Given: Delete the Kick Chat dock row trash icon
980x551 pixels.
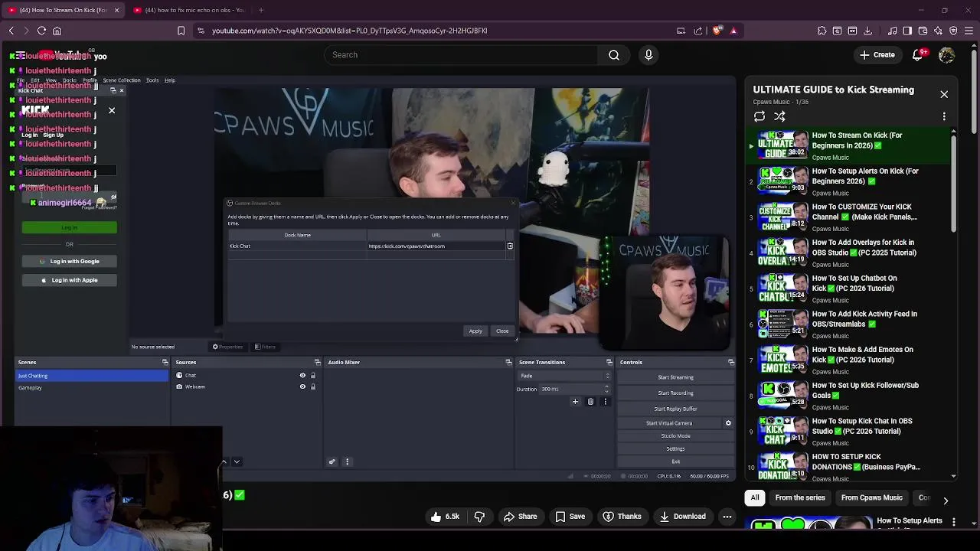Looking at the screenshot, I should (510, 246).
